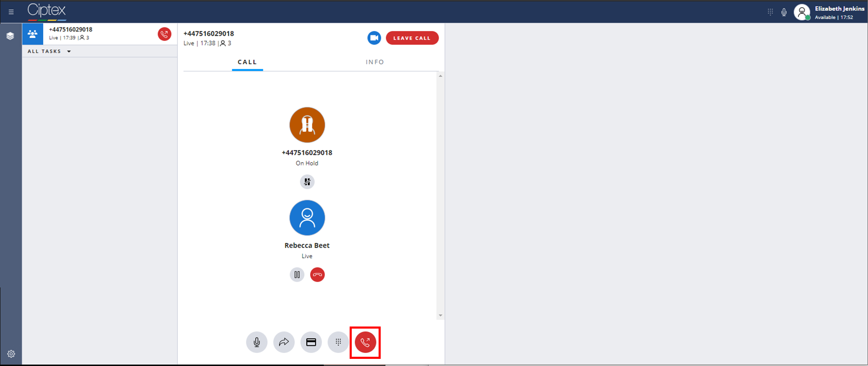This screenshot has width=868, height=366.
Task: Click the microphone icon in top header
Action: (x=784, y=12)
